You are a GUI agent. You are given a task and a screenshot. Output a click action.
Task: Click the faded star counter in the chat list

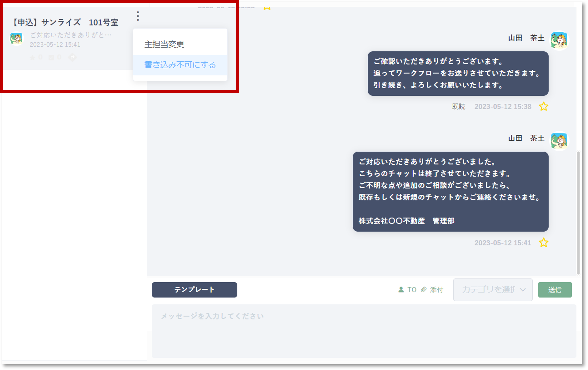tap(32, 58)
